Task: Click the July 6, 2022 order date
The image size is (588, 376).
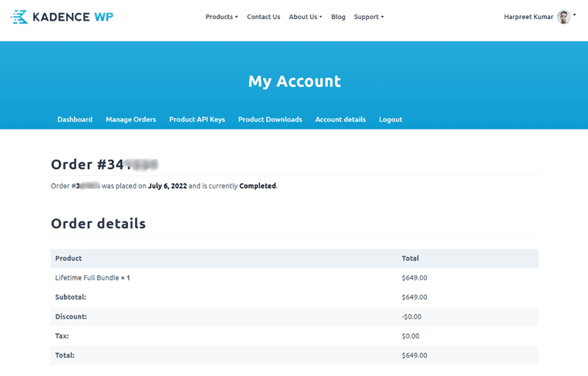Action: click(x=168, y=186)
